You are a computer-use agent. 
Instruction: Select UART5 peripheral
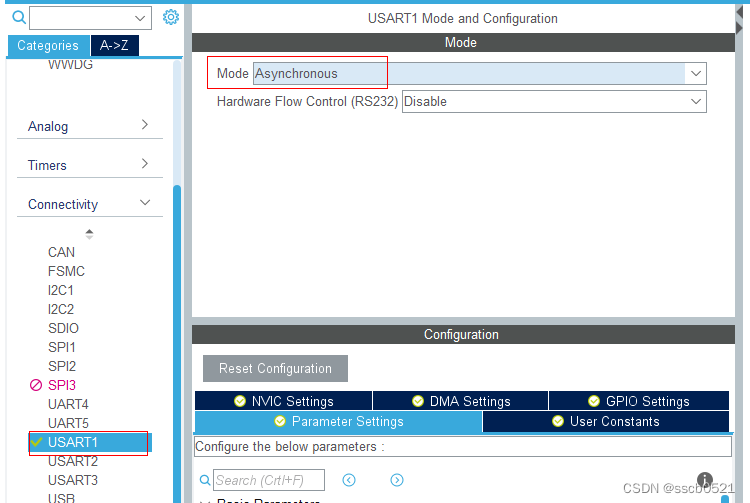coord(68,423)
